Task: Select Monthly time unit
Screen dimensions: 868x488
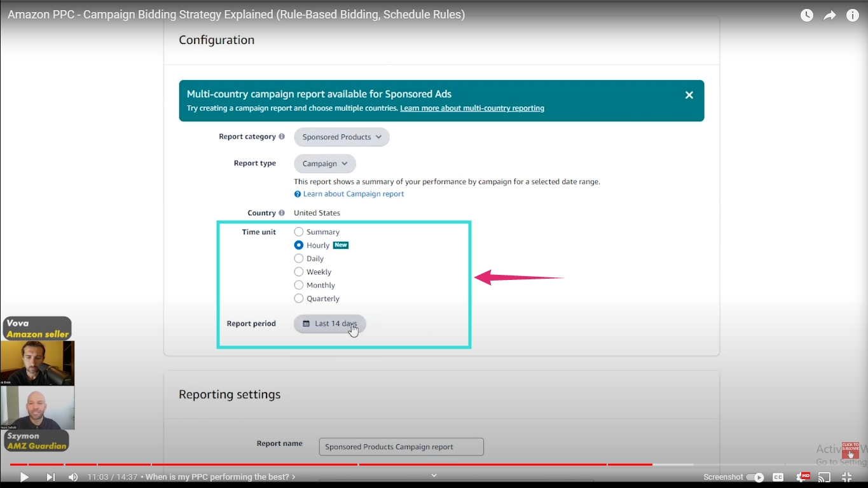Action: point(299,285)
